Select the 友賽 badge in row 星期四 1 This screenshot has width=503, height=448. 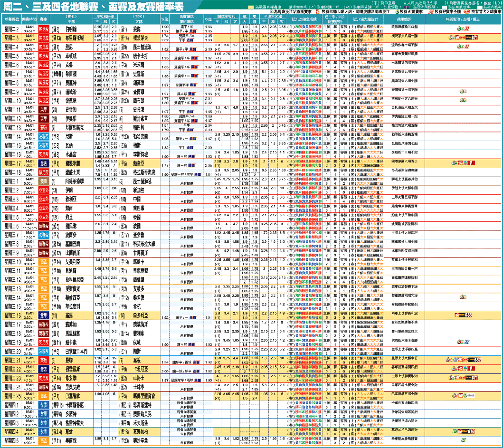pyautogui.click(x=44, y=405)
